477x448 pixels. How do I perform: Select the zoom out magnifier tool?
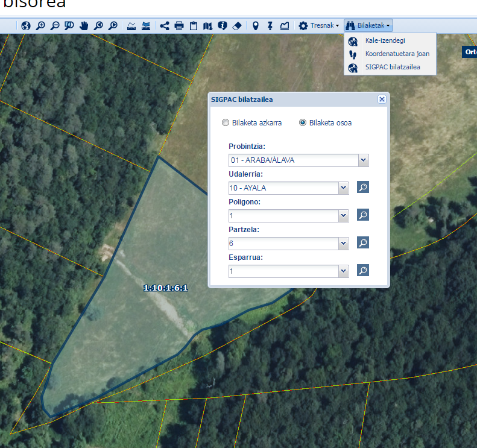point(55,26)
